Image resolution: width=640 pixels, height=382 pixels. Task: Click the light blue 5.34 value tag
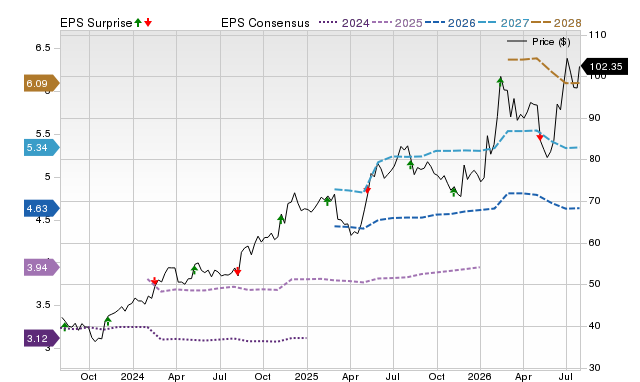[42, 147]
